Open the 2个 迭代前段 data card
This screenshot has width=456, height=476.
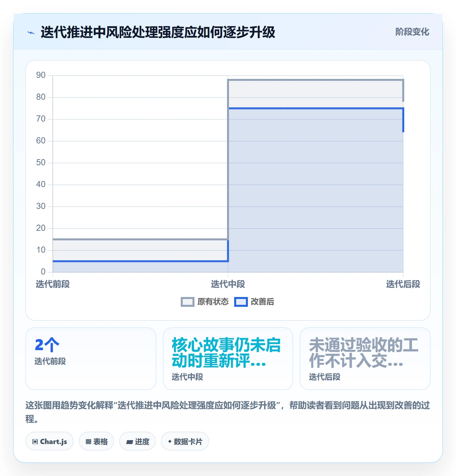91,359
